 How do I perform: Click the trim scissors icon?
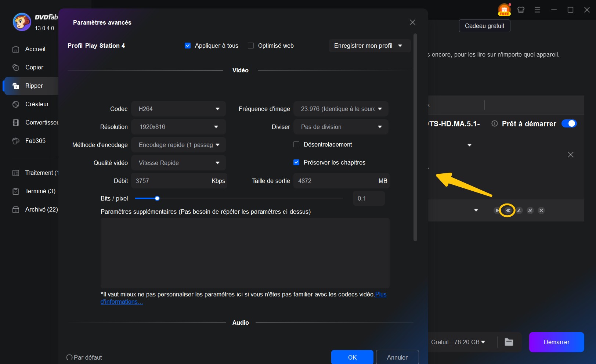click(x=530, y=210)
